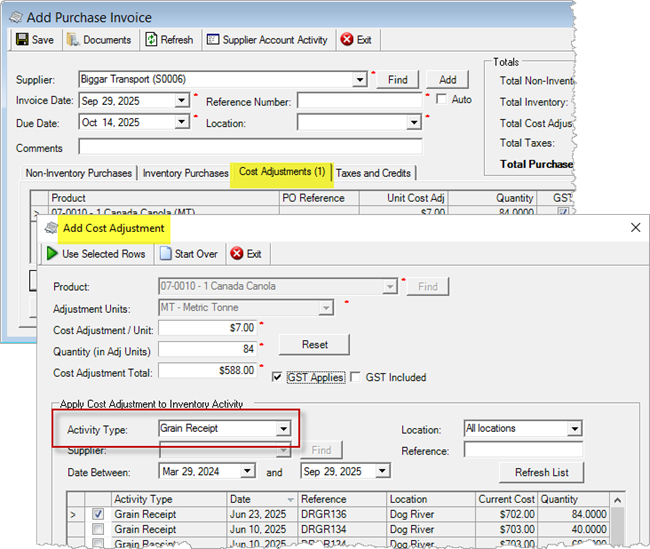Screen dimensions: 650x549
Task: Click the scroll-up arrow of the activity list
Action: [617, 500]
